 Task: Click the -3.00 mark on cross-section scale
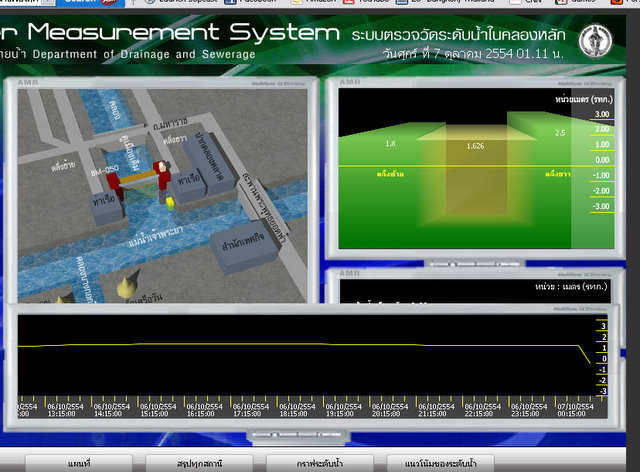pyautogui.click(x=601, y=207)
